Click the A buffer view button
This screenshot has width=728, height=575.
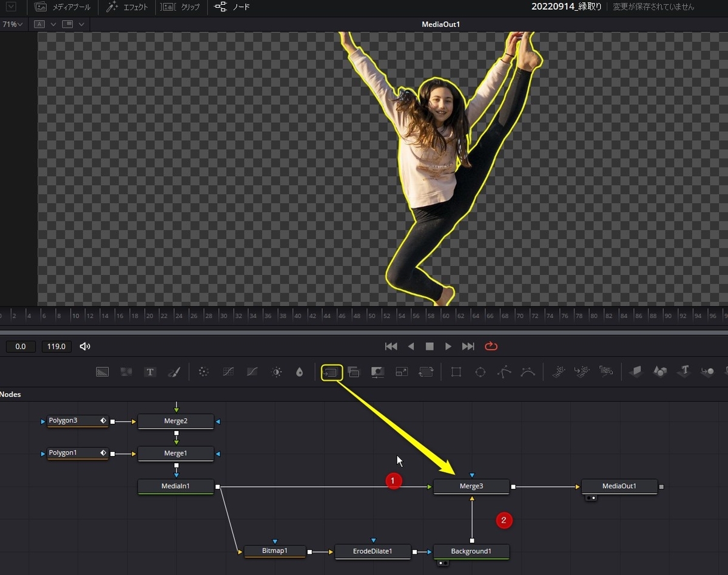(39, 24)
